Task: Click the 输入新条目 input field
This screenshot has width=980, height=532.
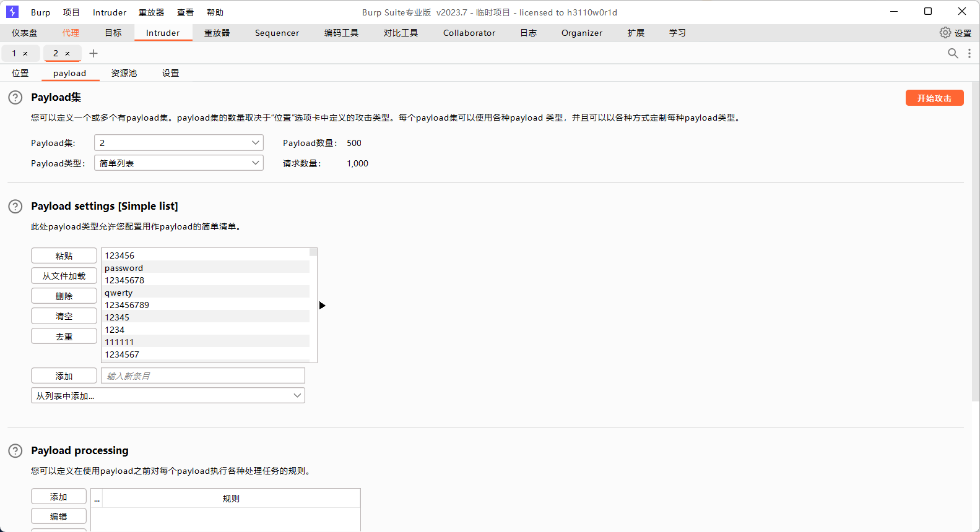Action: pyautogui.click(x=203, y=375)
